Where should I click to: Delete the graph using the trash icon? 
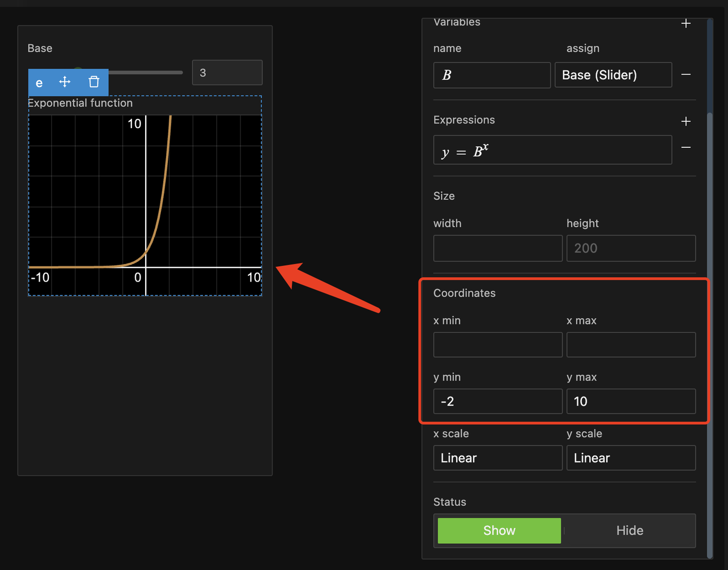tap(94, 82)
